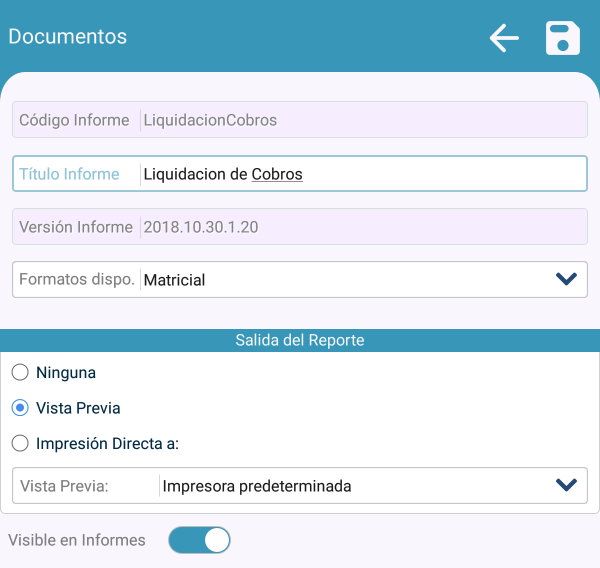
Task: Click the Título Informe field label
Action: coord(69,174)
